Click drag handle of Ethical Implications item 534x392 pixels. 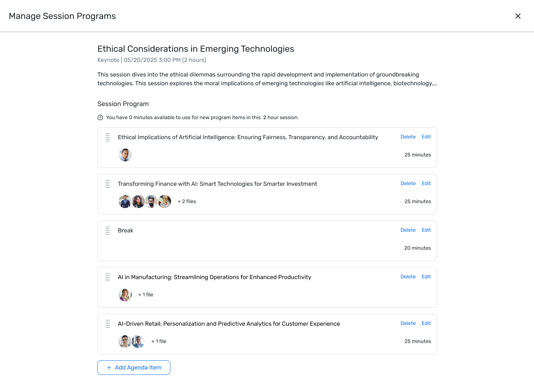(x=108, y=137)
